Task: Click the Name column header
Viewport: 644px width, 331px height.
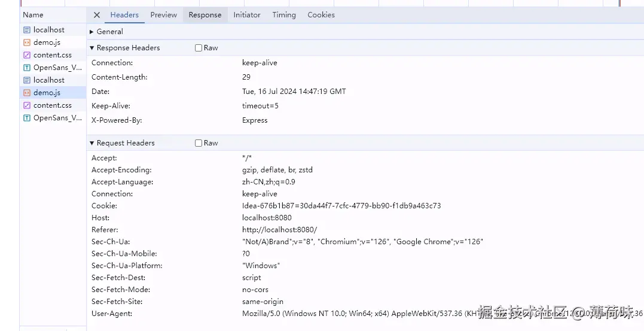Action: point(33,15)
